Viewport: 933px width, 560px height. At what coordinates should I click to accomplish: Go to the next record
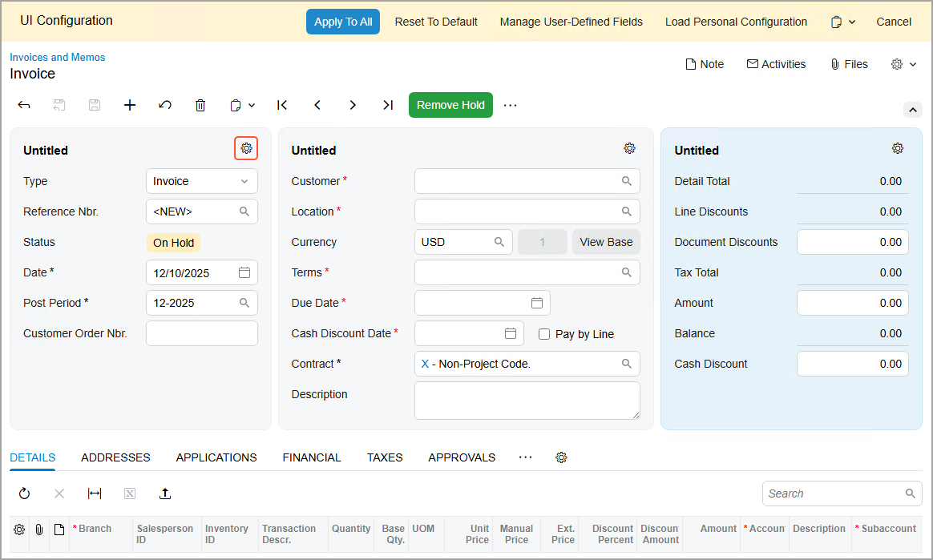pyautogui.click(x=353, y=105)
